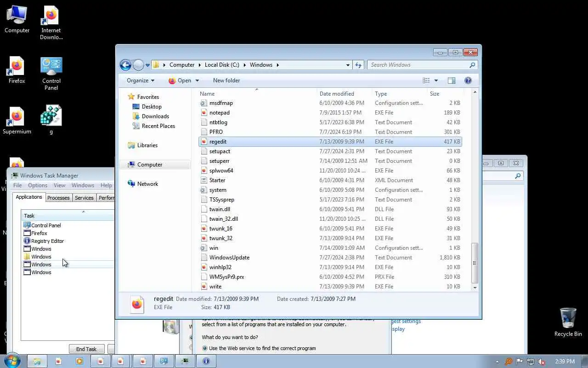Open Explorer help with the question mark icon
This screenshot has height=368, width=588.
pyautogui.click(x=468, y=80)
